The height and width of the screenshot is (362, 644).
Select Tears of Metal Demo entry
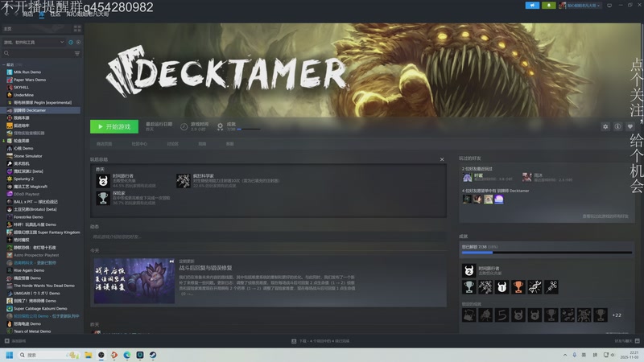[32, 331]
